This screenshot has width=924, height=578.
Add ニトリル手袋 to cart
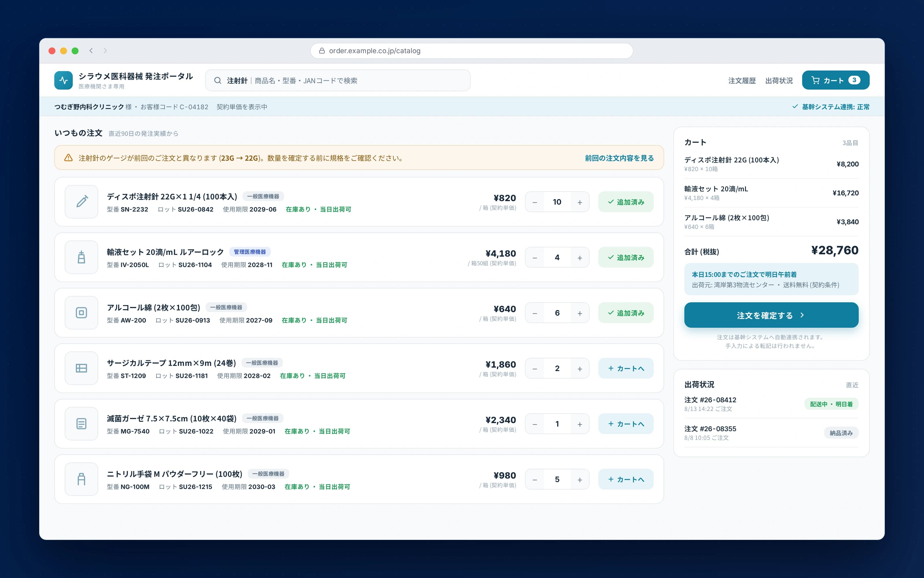pos(626,479)
